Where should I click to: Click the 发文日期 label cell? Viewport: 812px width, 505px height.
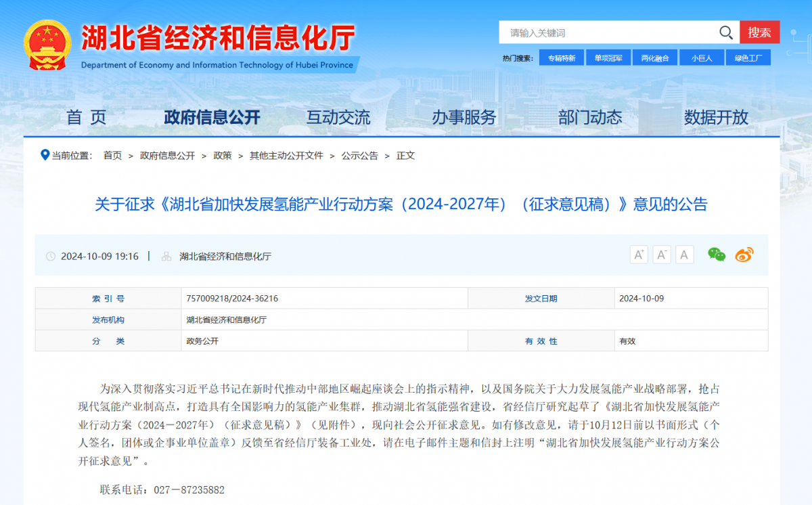[541, 299]
